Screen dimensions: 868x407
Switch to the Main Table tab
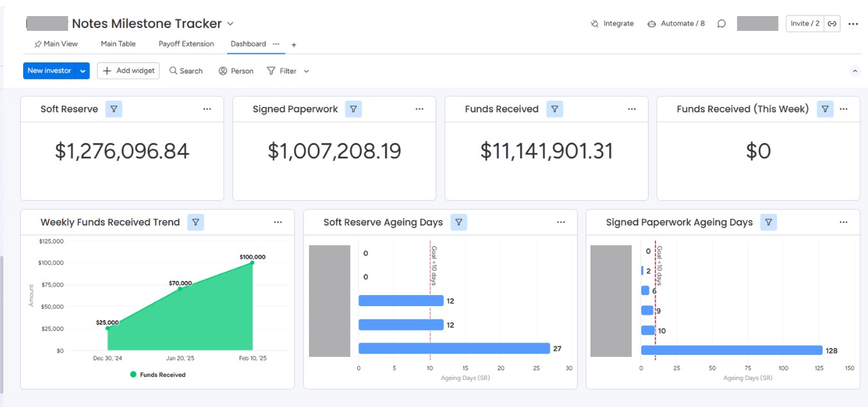tap(118, 44)
